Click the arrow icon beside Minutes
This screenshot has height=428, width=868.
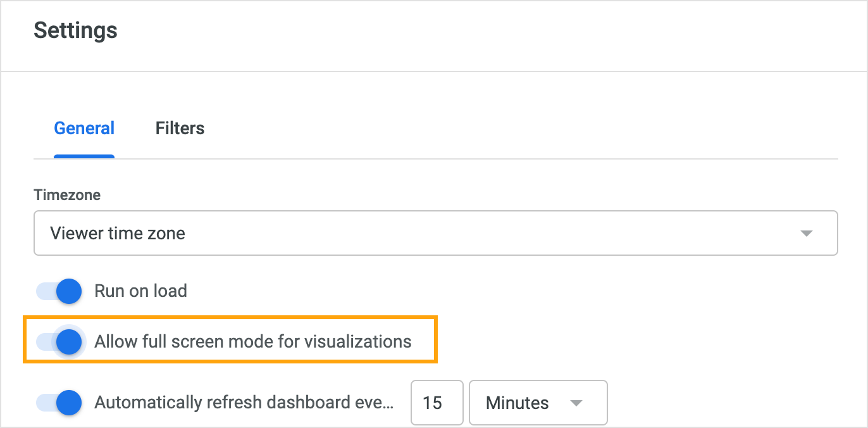[x=576, y=403]
